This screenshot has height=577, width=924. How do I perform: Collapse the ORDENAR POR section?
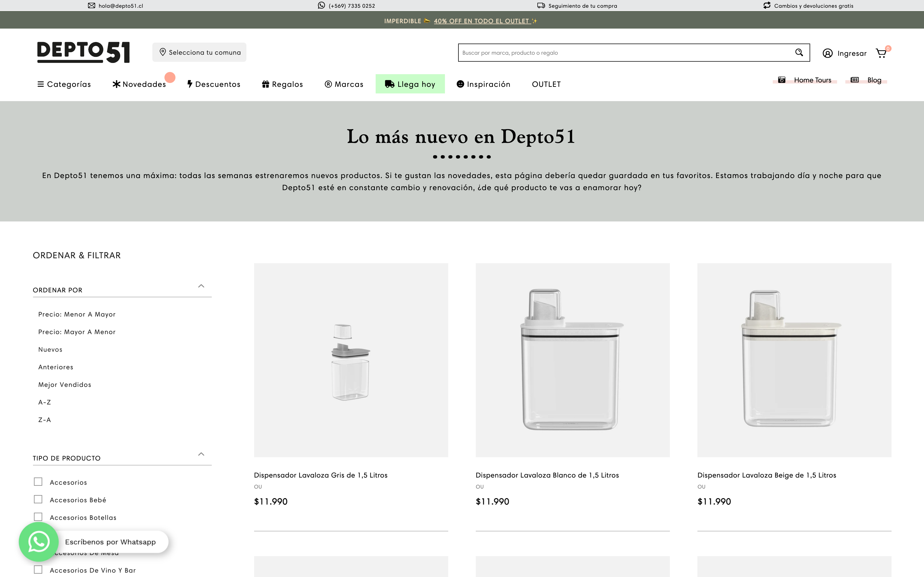(x=201, y=286)
